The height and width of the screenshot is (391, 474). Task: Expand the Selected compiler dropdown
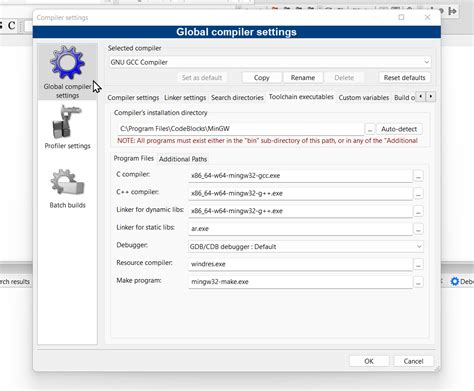click(270, 62)
